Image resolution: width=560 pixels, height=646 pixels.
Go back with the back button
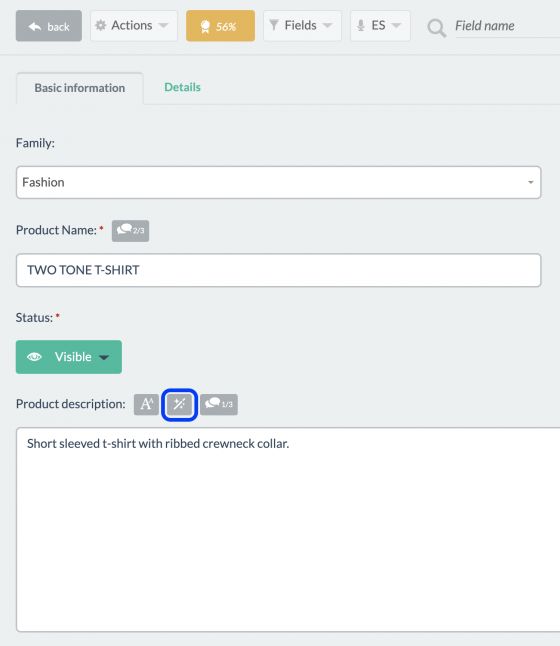[x=49, y=26]
